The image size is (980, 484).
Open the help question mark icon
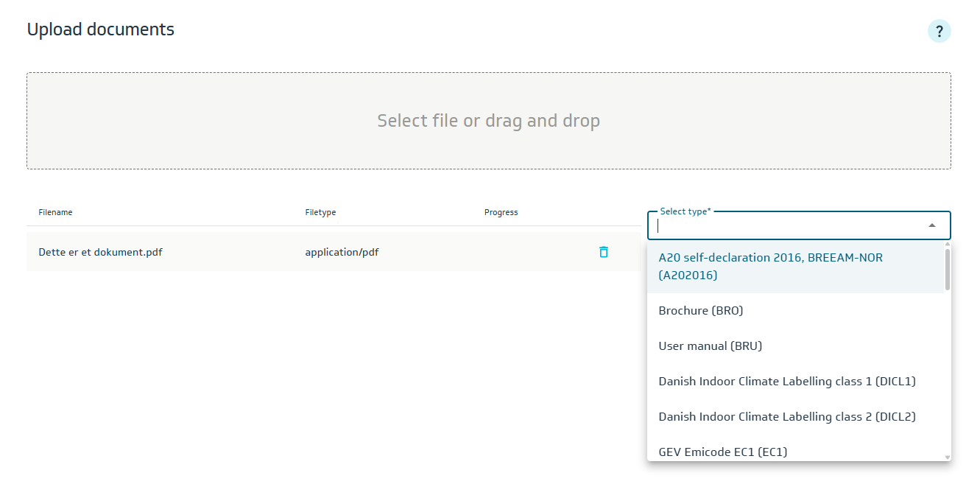click(x=939, y=32)
